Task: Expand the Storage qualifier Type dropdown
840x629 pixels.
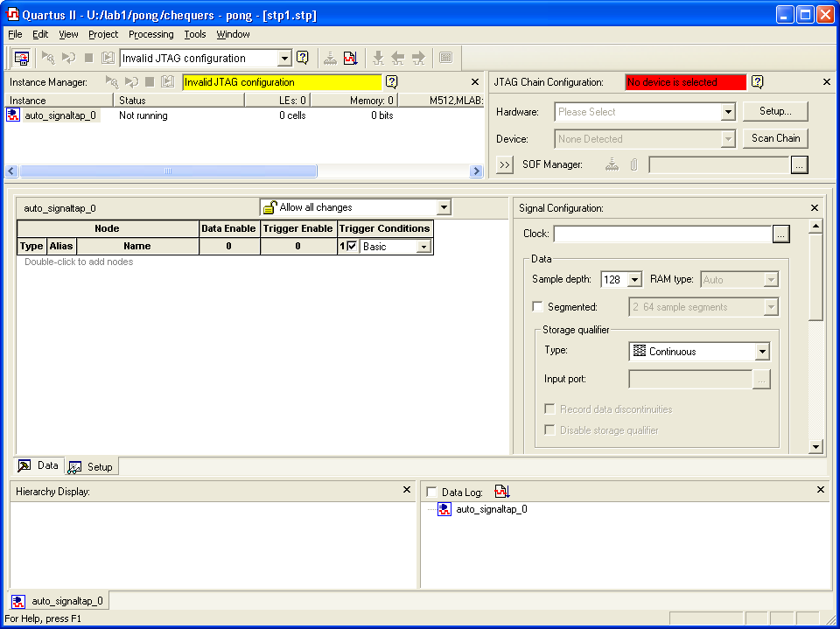Action: 762,352
